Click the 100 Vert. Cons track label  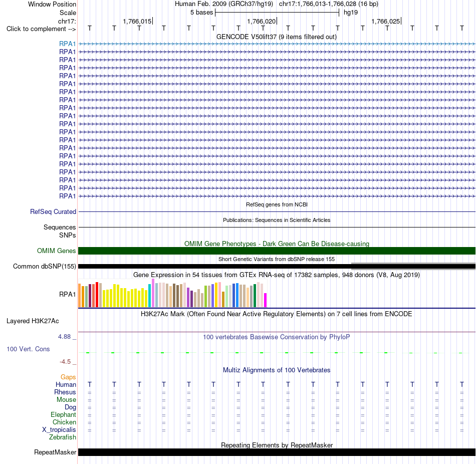[x=28, y=349]
